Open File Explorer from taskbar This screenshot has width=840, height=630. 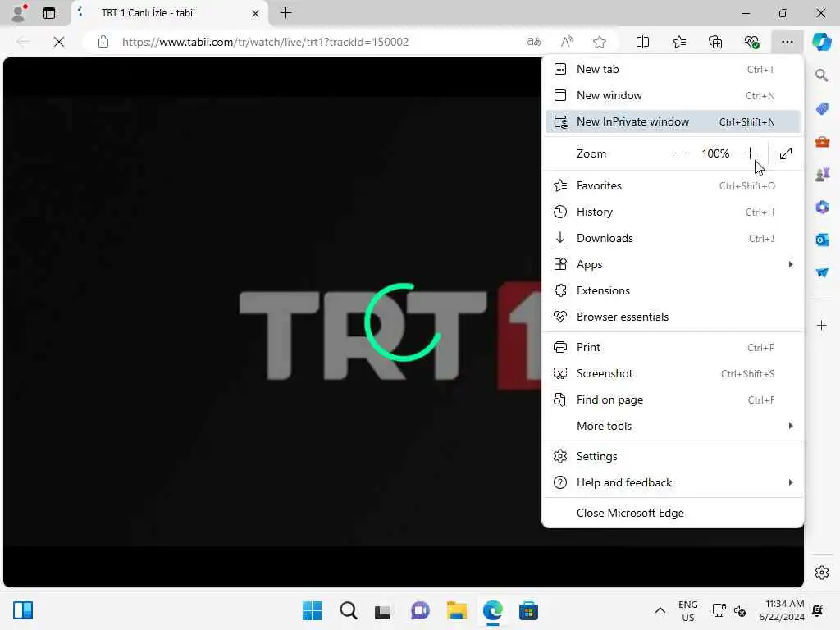tap(456, 610)
